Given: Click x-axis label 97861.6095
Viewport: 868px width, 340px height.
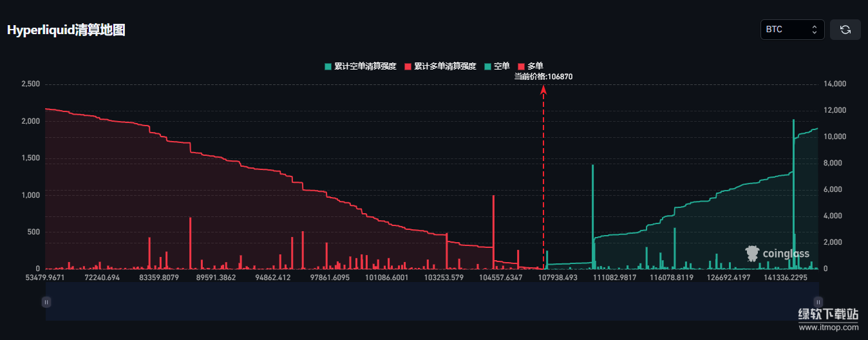Looking at the screenshot, I should coord(330,278).
